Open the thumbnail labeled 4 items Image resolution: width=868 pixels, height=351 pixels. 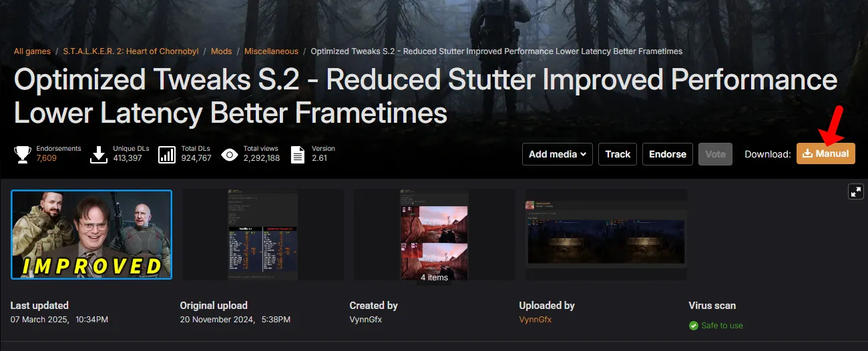[434, 234]
